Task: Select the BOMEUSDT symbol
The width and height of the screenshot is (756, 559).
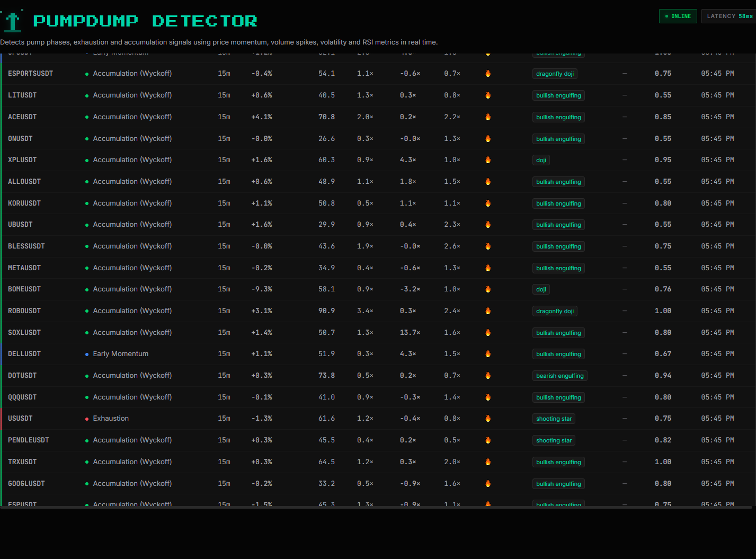Action: click(24, 289)
